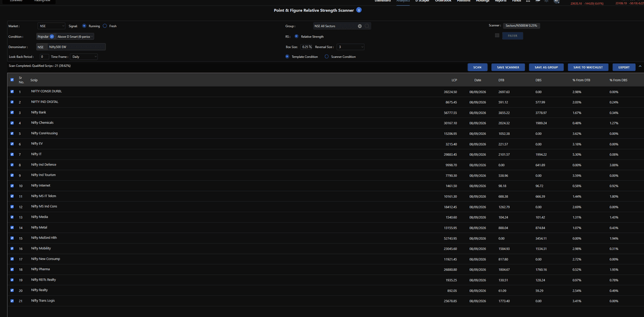Uncheck the Nifty Metal row checkbox
Viewport: 644px width, 317px height.
tap(12, 227)
